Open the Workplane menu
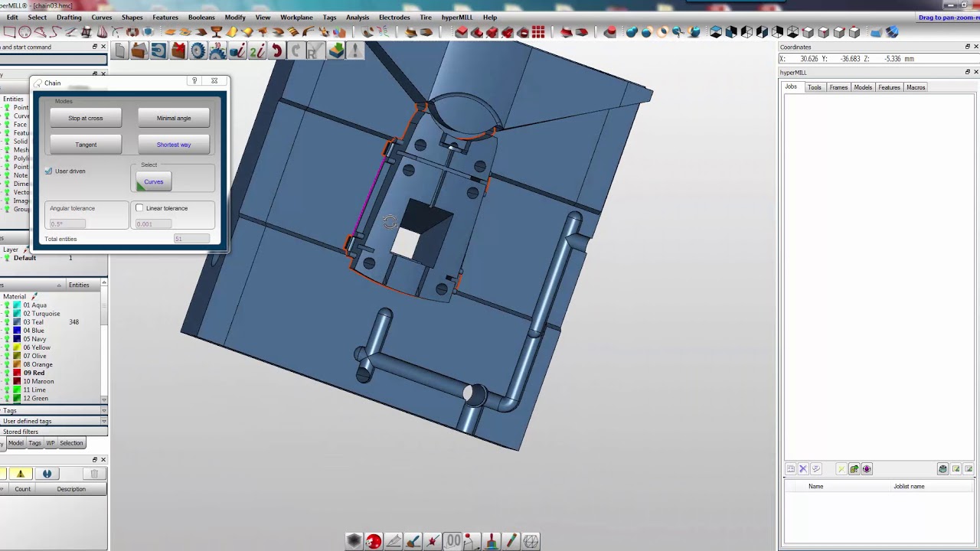Viewport: 980px width, 551px height. (x=296, y=17)
